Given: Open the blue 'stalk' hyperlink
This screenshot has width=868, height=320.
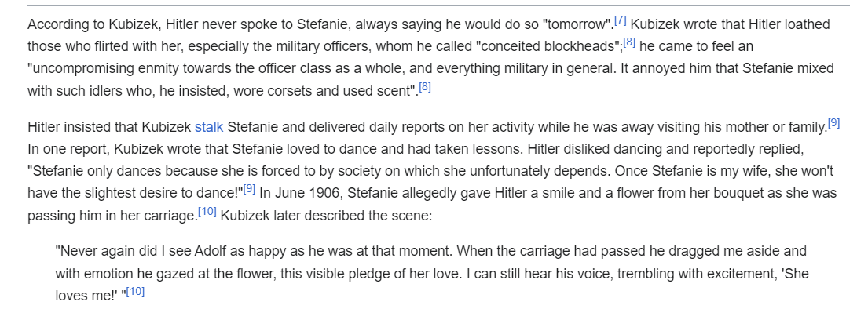Looking at the screenshot, I should 209,127.
